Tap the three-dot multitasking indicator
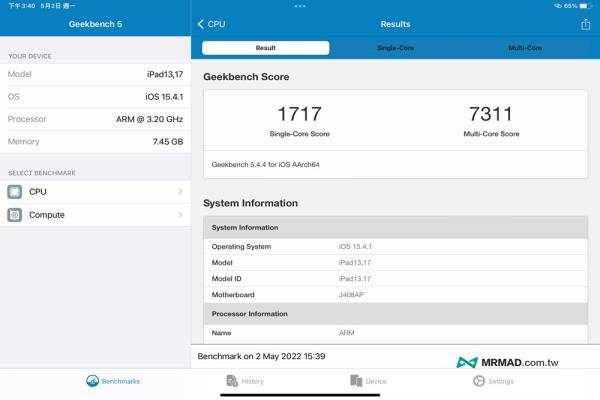Viewport: 600px width, 400px height. [x=300, y=6]
